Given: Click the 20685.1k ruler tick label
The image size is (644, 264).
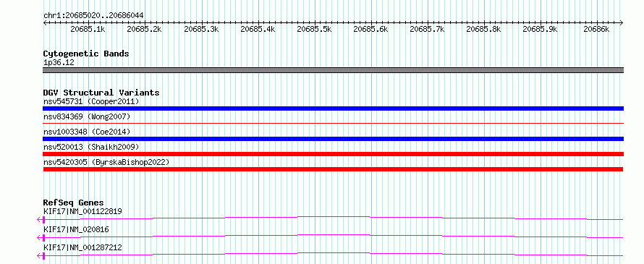Looking at the screenshot, I should tap(88, 29).
